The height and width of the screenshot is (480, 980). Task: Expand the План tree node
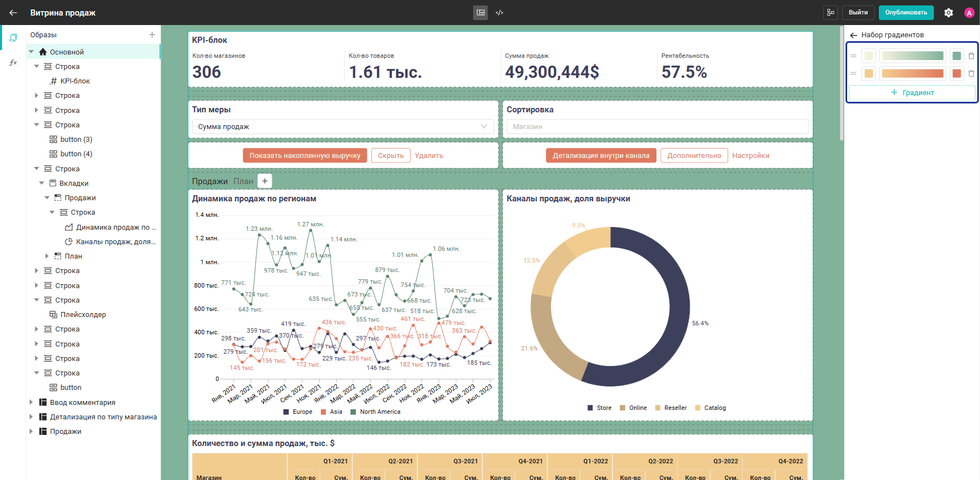[x=47, y=256]
